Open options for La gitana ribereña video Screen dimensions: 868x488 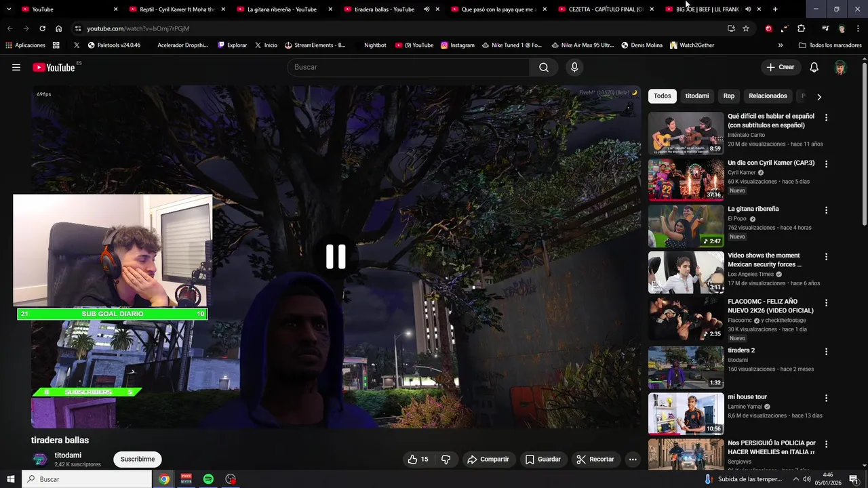click(x=826, y=210)
